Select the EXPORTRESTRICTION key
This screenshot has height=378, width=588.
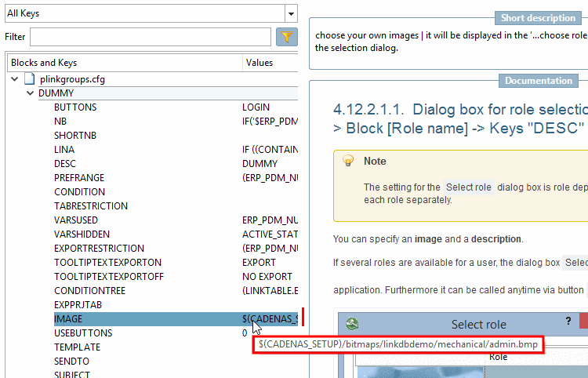[99, 249]
